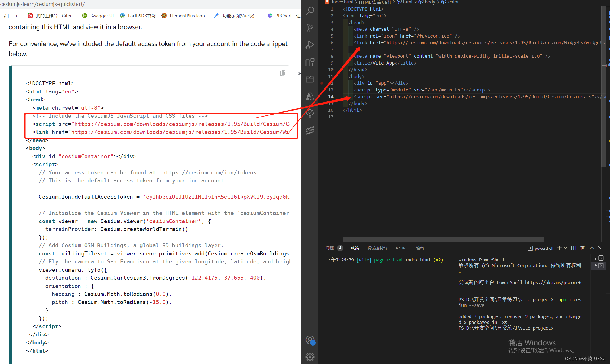
Task: Open the Swagger UI bookmark
Action: [x=98, y=16]
